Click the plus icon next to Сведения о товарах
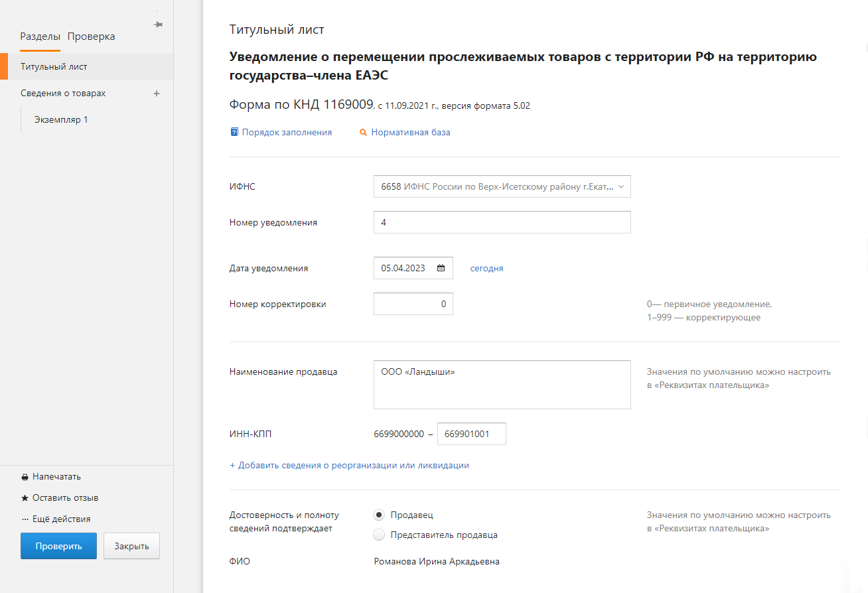The height and width of the screenshot is (593, 868). [x=157, y=94]
